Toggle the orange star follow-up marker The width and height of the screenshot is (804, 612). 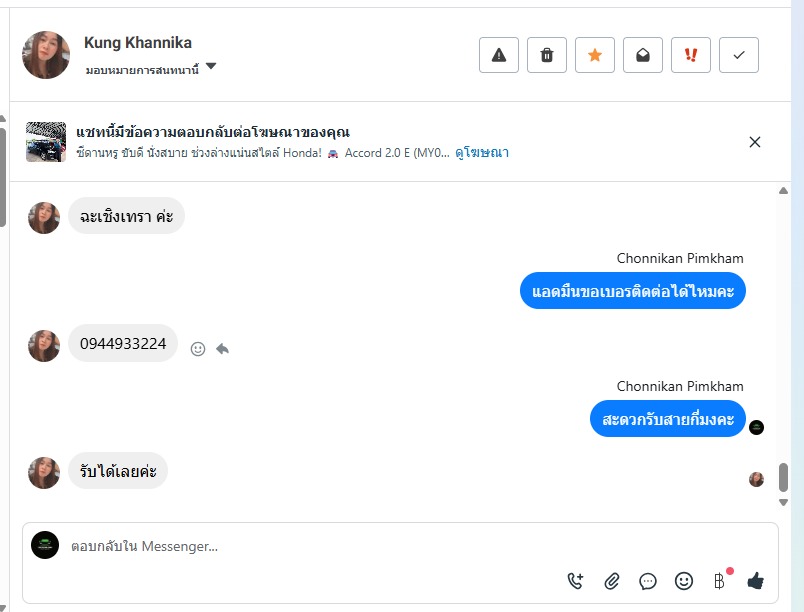595,55
